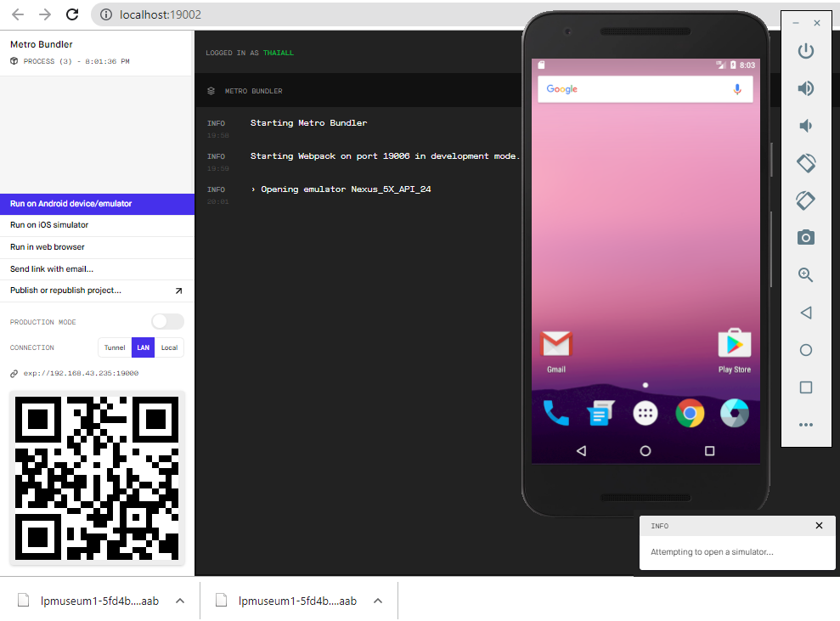The image size is (840, 621).
Task: Select LAN connection type
Action: (143, 347)
